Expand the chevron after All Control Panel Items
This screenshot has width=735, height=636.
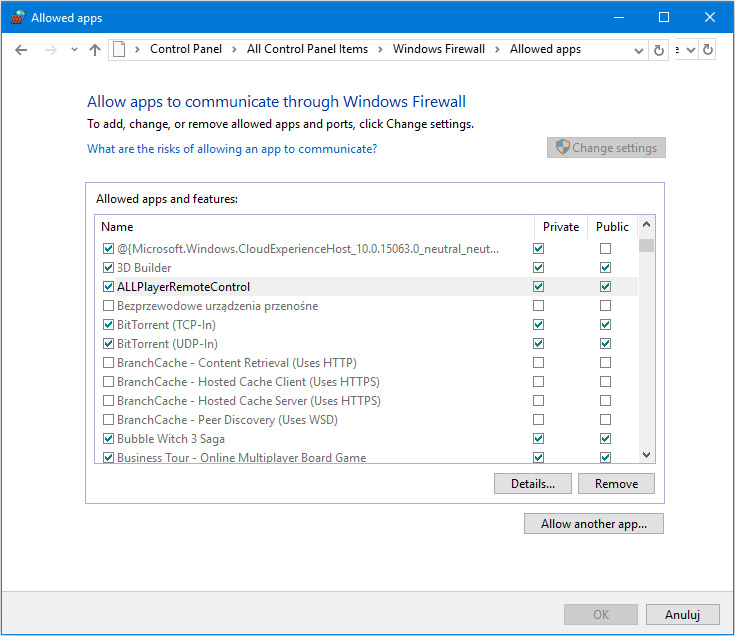coord(380,49)
